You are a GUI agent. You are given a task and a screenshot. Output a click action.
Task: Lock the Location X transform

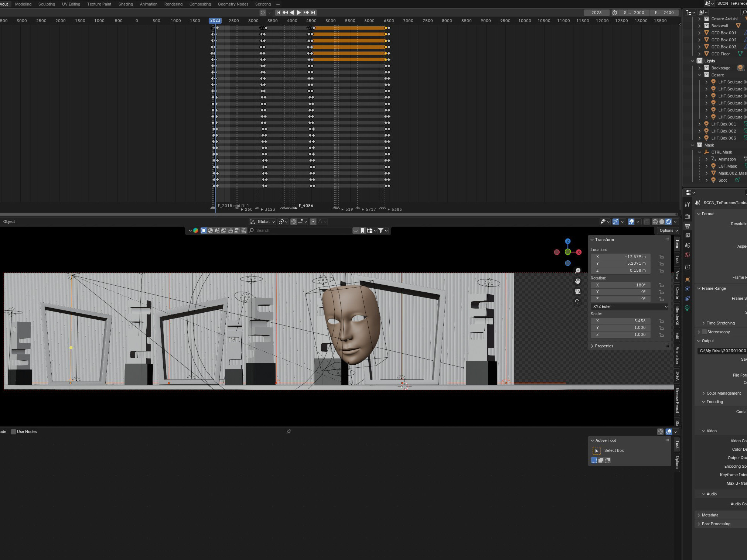661,257
